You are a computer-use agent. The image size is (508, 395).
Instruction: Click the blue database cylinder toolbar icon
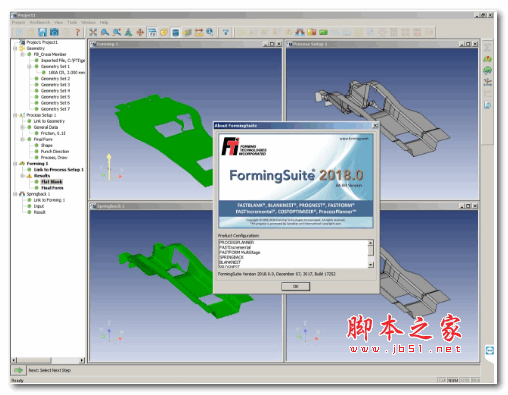point(175,32)
